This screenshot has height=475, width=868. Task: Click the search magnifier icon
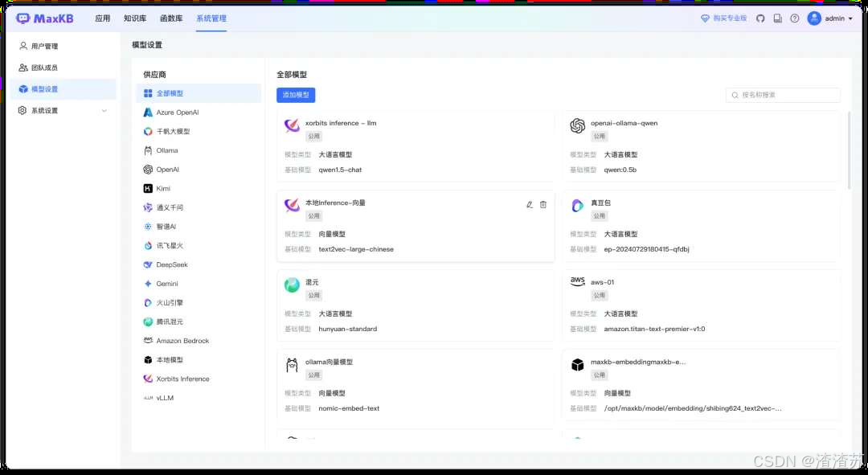[x=735, y=95]
